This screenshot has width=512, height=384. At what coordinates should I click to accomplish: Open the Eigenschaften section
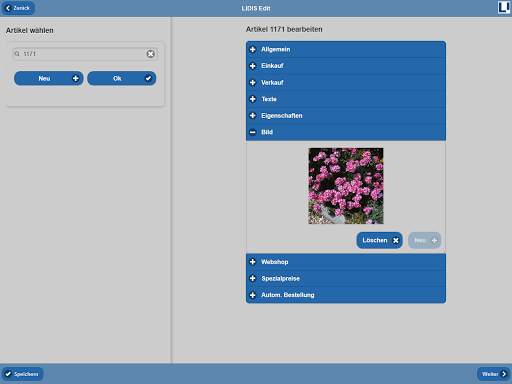click(346, 116)
